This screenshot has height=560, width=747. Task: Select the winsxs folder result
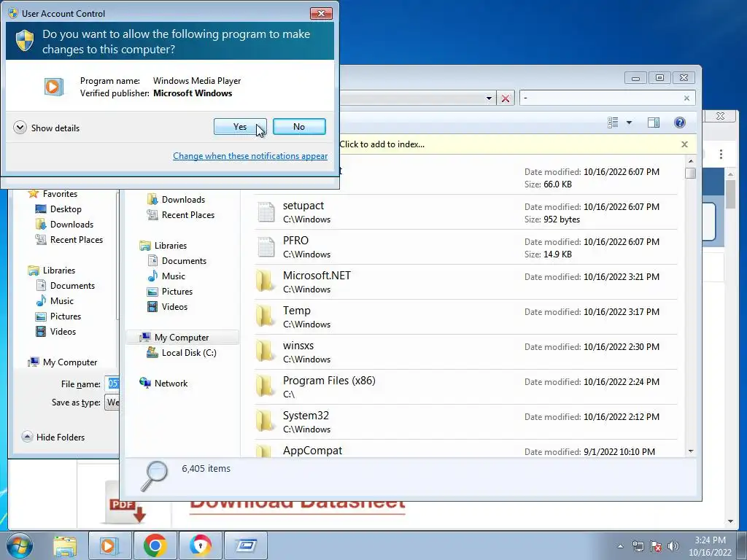tap(465, 352)
